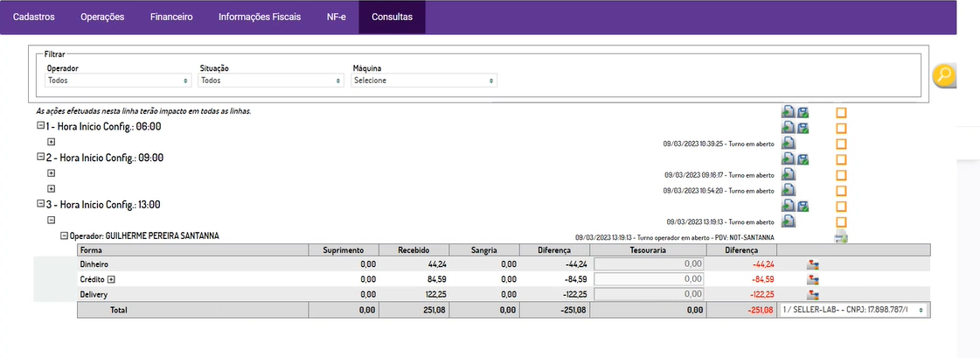This screenshot has height=358, width=980.
Task: Expand the Crédito payment breakdown
Action: point(111,279)
